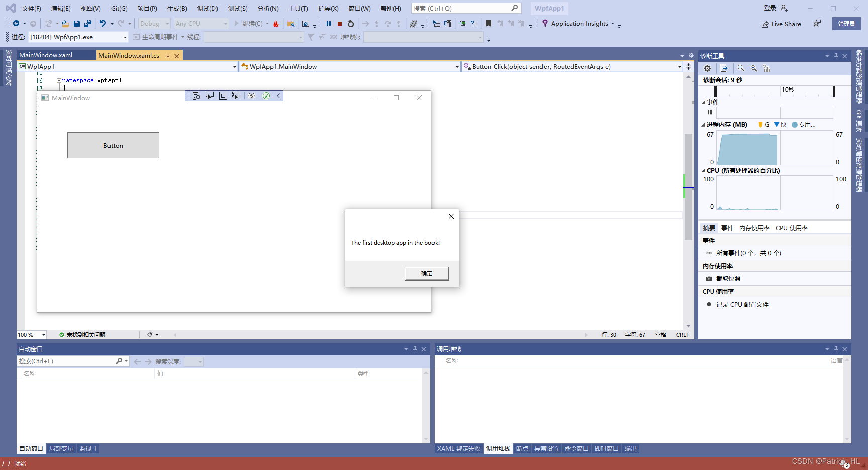
Task: Open the Debug configuration dropdown
Action: 154,24
